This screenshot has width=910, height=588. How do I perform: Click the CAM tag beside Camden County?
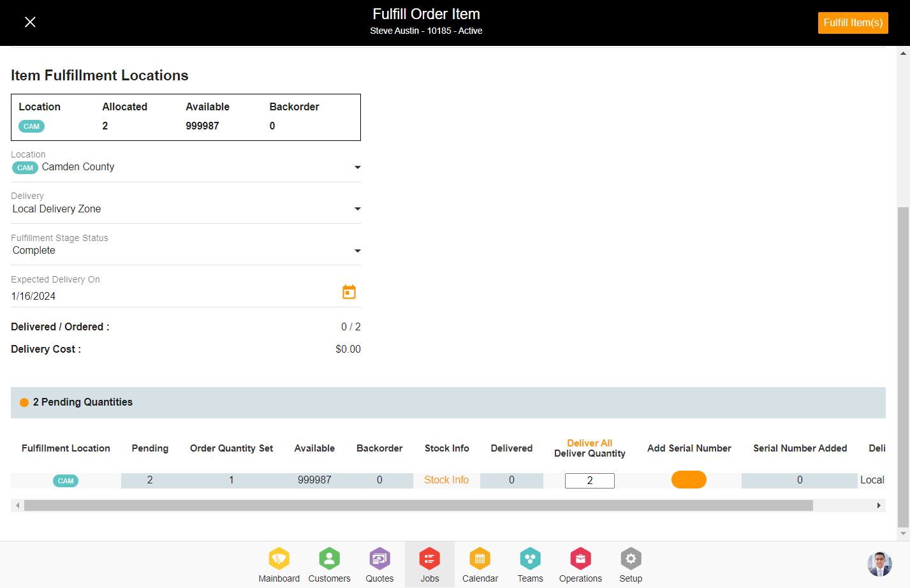click(25, 168)
